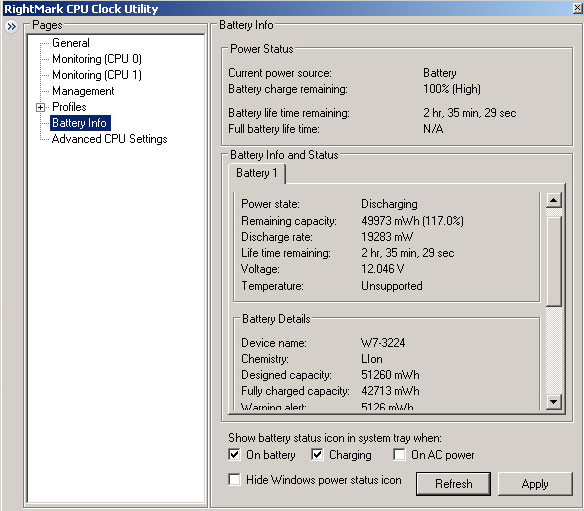Expand the Profiles tree node

tap(40, 107)
